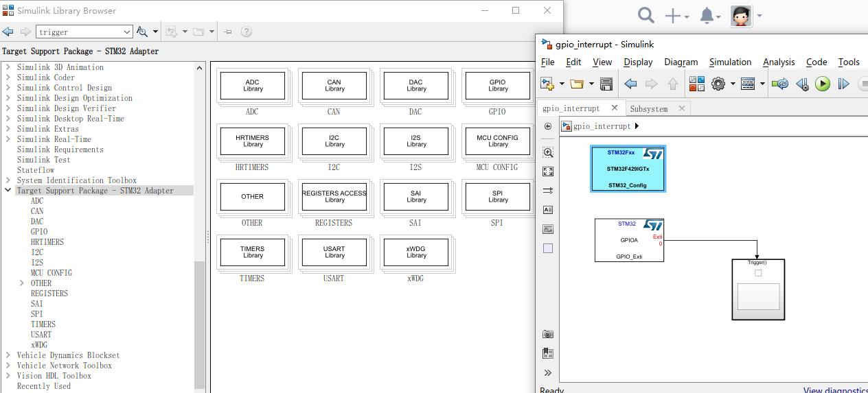Image resolution: width=868 pixels, height=393 pixels.
Task: Click the Annotation text icon in palette
Action: point(547,210)
